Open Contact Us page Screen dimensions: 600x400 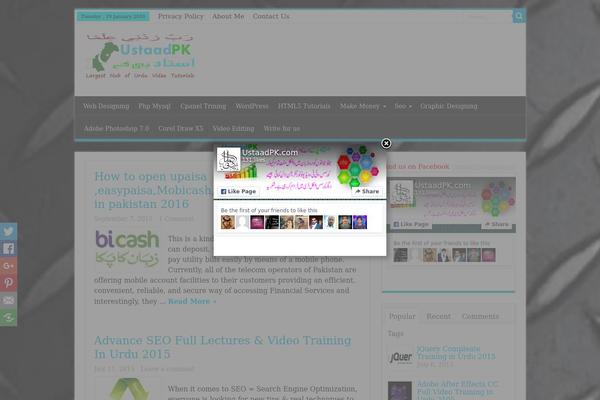(x=271, y=16)
